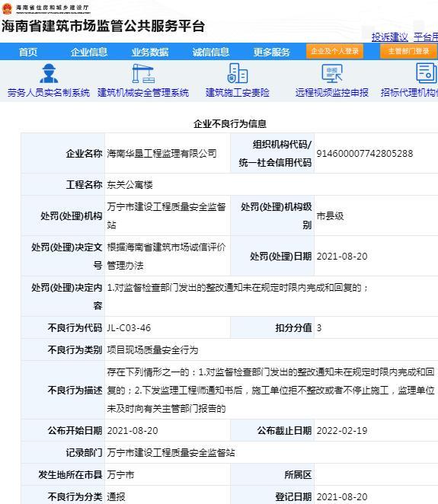
Task: Click the 扣分分值 field label
Action: [x=293, y=328]
